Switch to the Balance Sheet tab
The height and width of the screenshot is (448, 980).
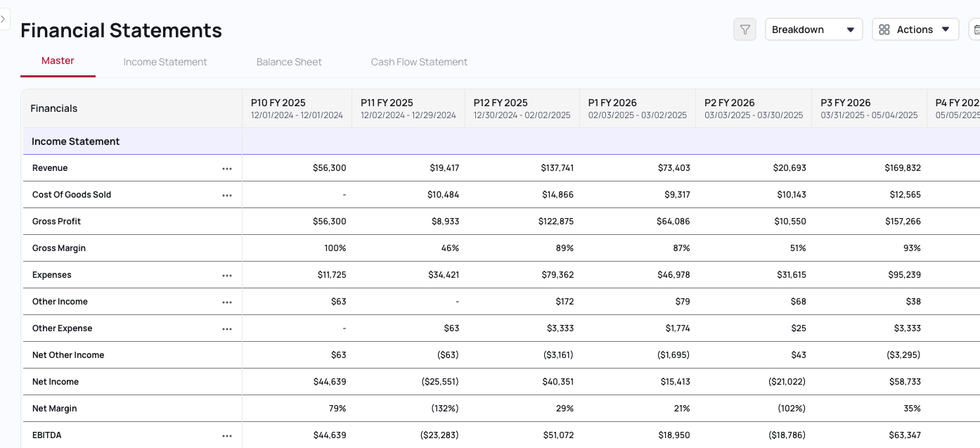[289, 62]
